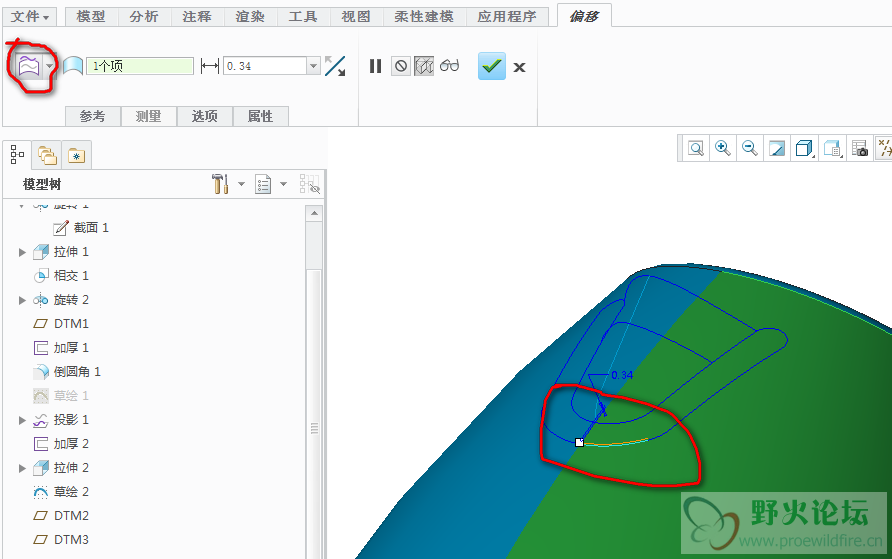Open model tree settings hammer icon
Viewport: 892px width, 559px height.
(x=220, y=184)
